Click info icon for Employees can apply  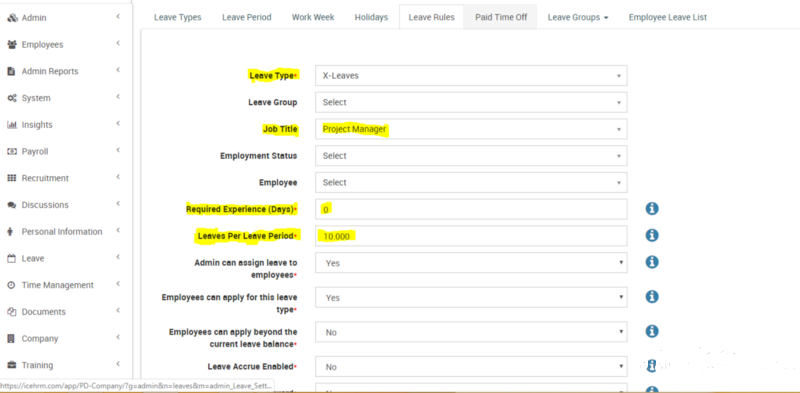(652, 297)
